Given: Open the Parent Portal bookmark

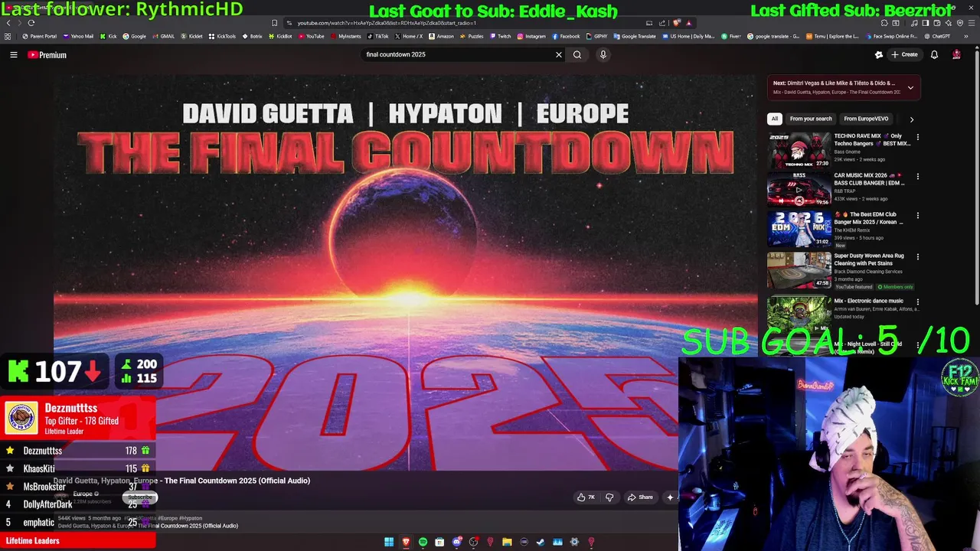Looking at the screenshot, I should (40, 36).
